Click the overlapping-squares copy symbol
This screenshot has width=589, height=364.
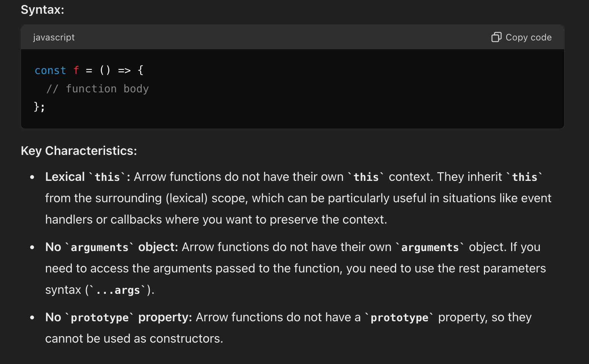pos(496,37)
